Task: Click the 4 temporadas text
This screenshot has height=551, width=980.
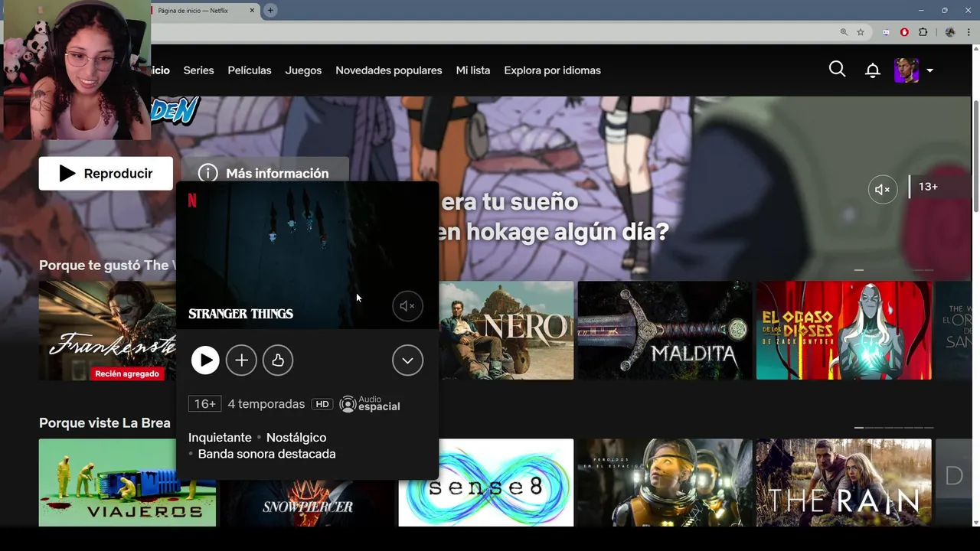Action: tap(266, 404)
